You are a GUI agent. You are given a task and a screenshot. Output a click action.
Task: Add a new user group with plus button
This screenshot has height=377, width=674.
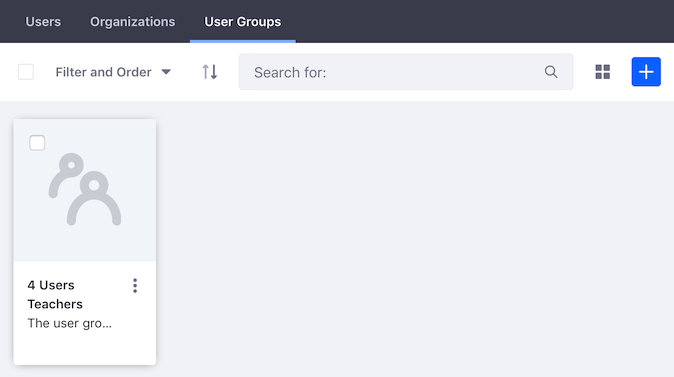tap(646, 72)
